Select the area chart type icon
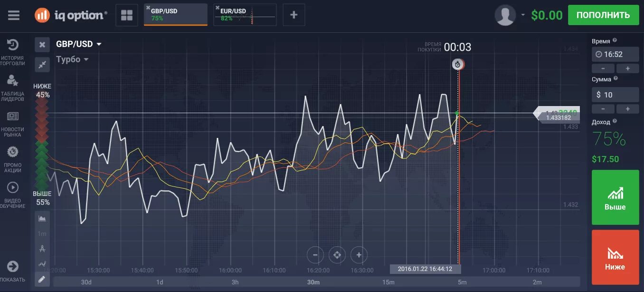 42,218
